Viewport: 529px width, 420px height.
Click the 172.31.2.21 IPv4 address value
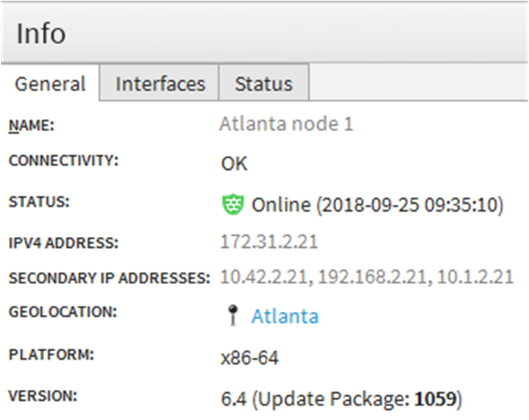(x=269, y=241)
